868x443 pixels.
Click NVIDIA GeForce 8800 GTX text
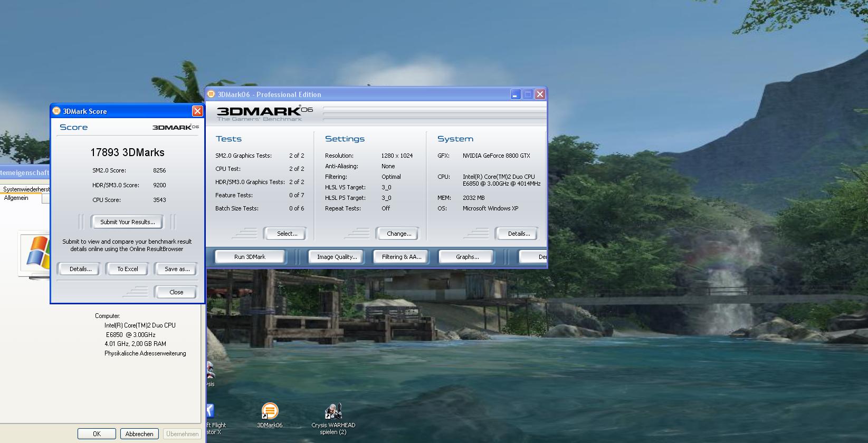pos(496,156)
